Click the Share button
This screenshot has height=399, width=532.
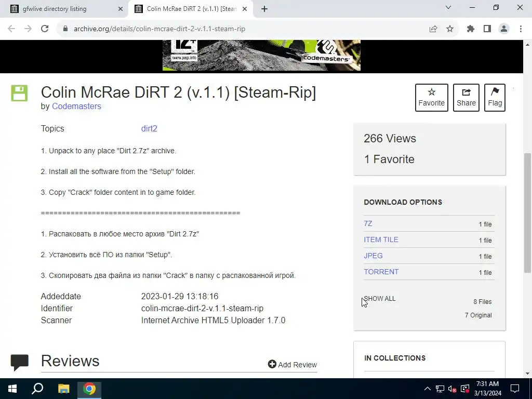(466, 98)
